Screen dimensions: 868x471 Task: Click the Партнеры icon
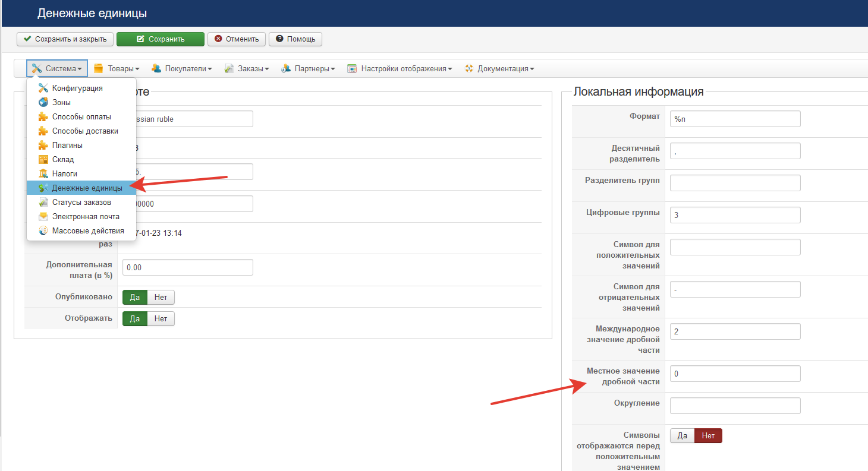(286, 68)
